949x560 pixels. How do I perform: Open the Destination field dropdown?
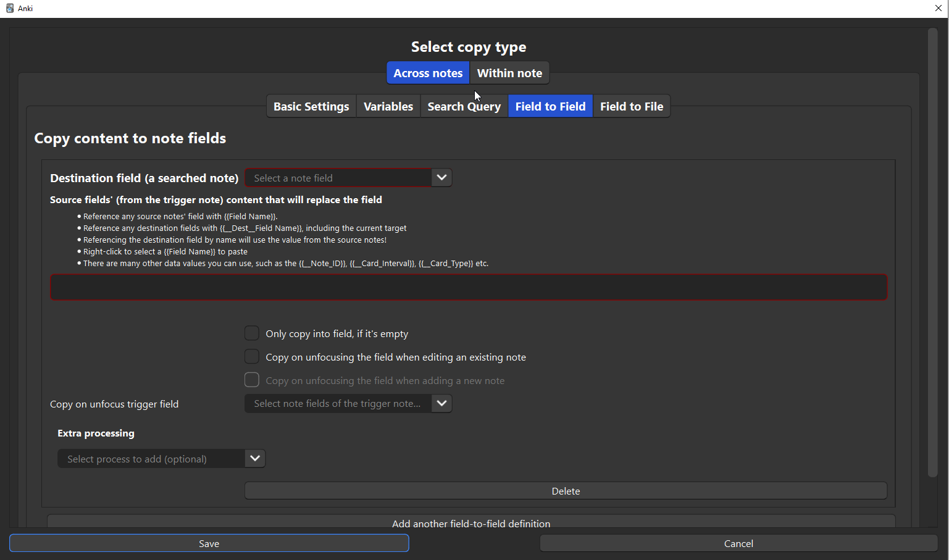(348, 178)
